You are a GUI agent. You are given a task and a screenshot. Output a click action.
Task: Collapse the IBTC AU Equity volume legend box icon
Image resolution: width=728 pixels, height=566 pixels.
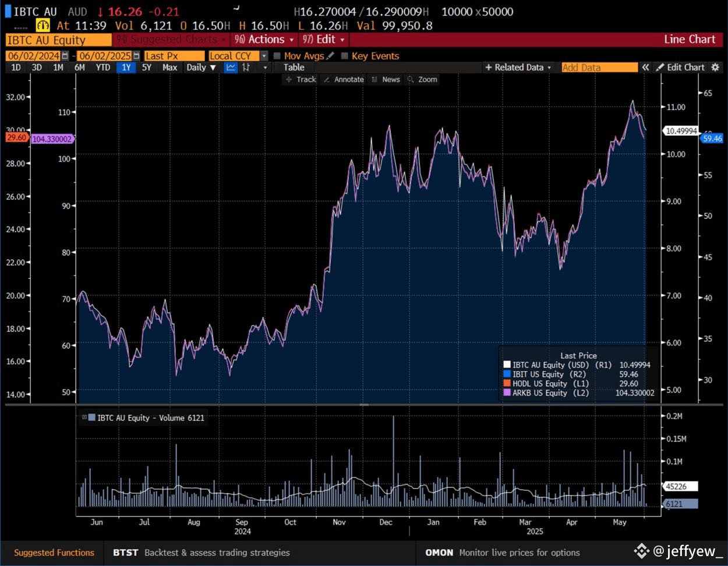[x=84, y=418]
